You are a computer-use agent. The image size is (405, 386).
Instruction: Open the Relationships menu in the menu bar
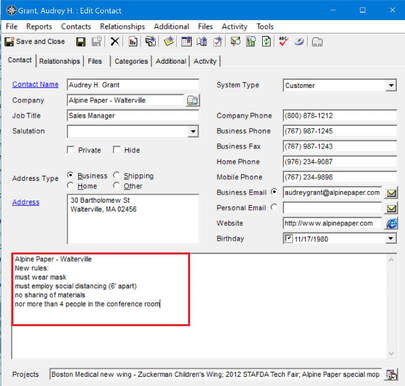(x=122, y=27)
